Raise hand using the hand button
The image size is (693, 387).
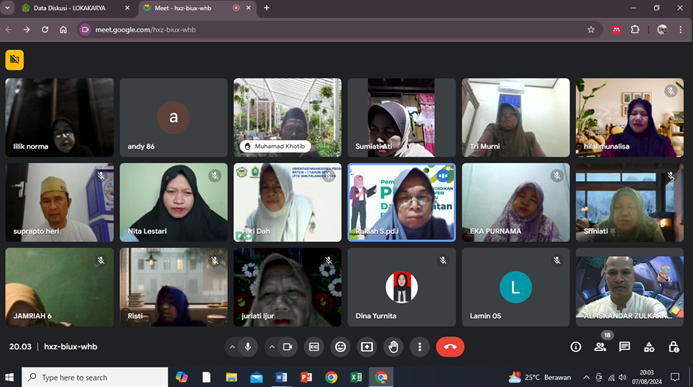(x=393, y=347)
